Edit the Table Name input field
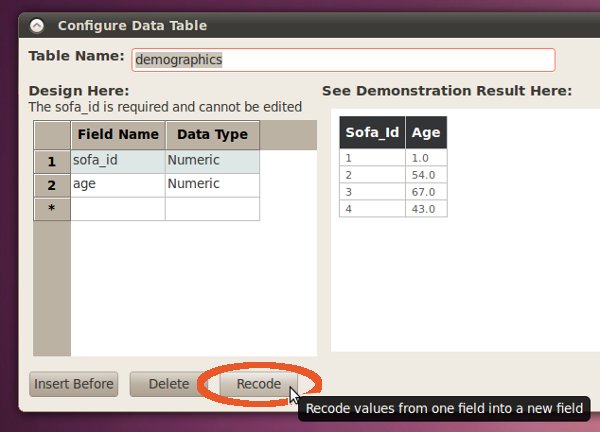This screenshot has height=432, width=600. [343, 60]
